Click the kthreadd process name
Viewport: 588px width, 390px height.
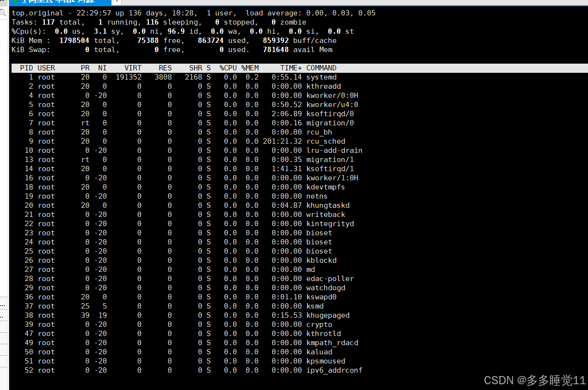(324, 86)
